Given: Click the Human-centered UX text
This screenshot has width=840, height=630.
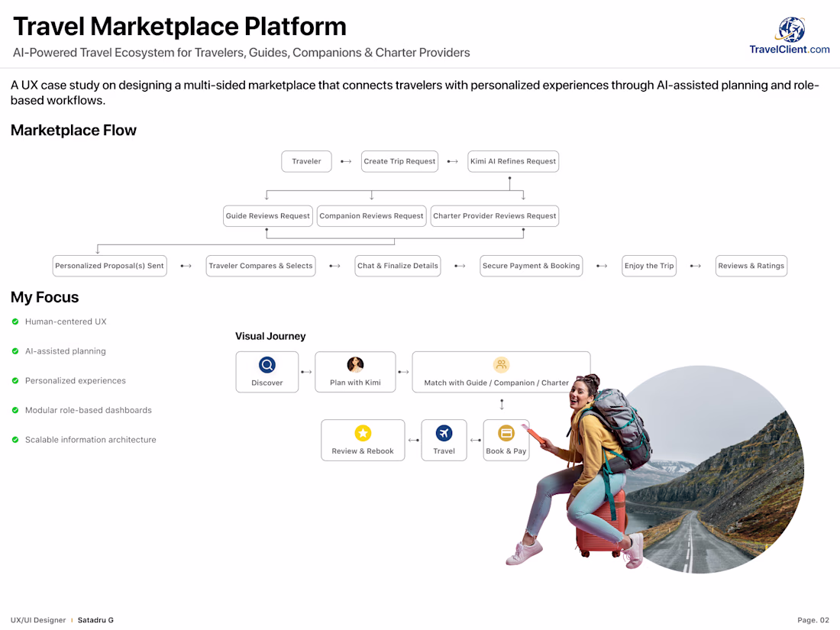Looking at the screenshot, I should click(66, 321).
